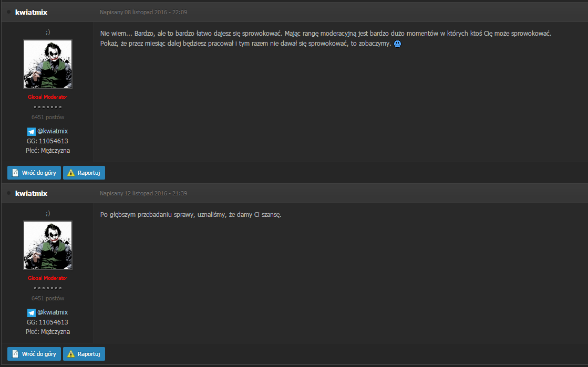This screenshot has height=367, width=588.
Task: Click page-arrow icon on second 'Wróć do góry'
Action: point(15,354)
